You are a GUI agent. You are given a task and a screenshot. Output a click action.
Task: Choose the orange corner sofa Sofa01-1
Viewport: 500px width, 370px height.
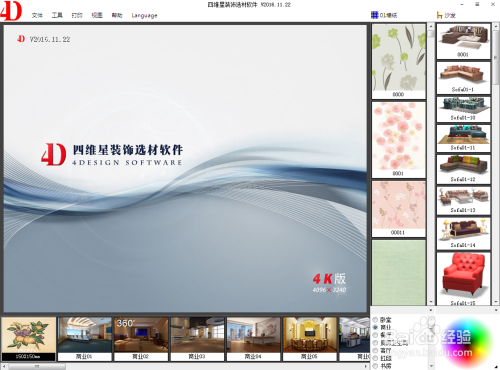click(x=463, y=78)
